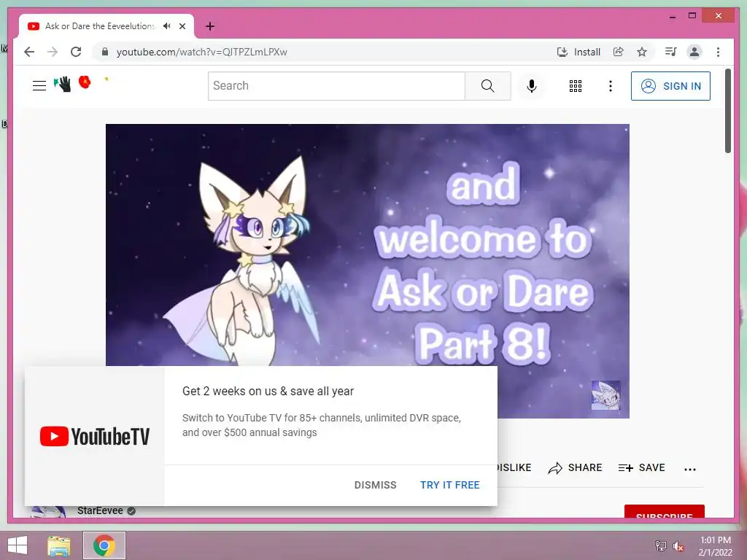Open Chrome profile avatar
The height and width of the screenshot is (560, 747).
(x=694, y=52)
